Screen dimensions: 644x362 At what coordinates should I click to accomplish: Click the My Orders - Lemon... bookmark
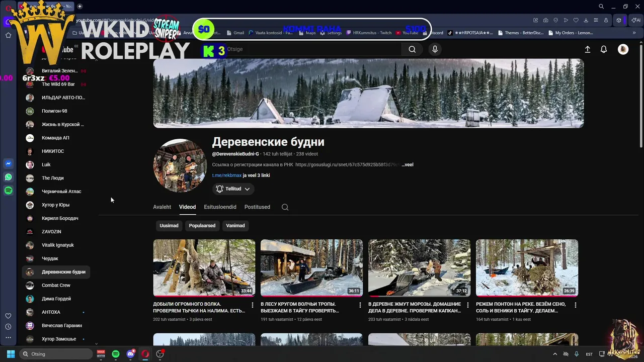tap(570, 33)
